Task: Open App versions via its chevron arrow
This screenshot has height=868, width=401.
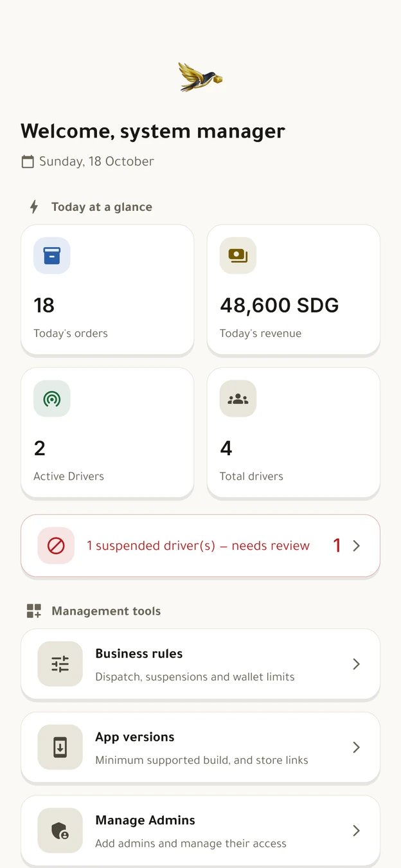Action: click(357, 747)
